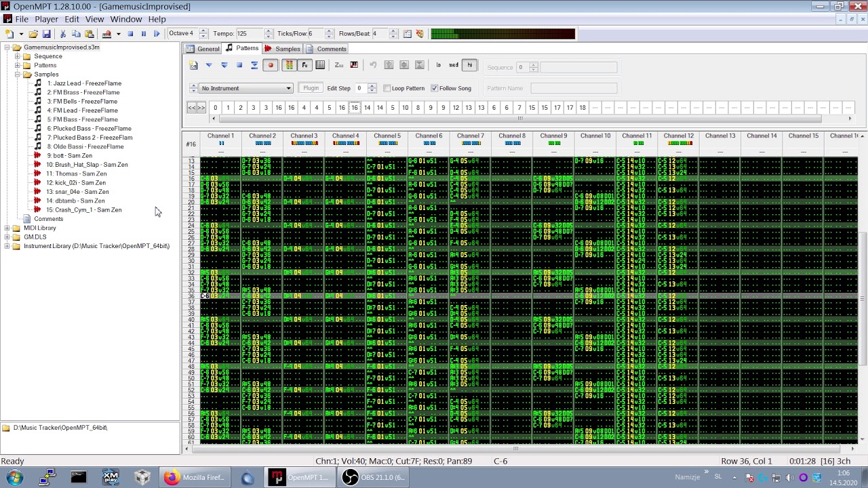Click the Play Pattern from start icon
This screenshot has height=488, width=868.
pyautogui.click(x=224, y=65)
